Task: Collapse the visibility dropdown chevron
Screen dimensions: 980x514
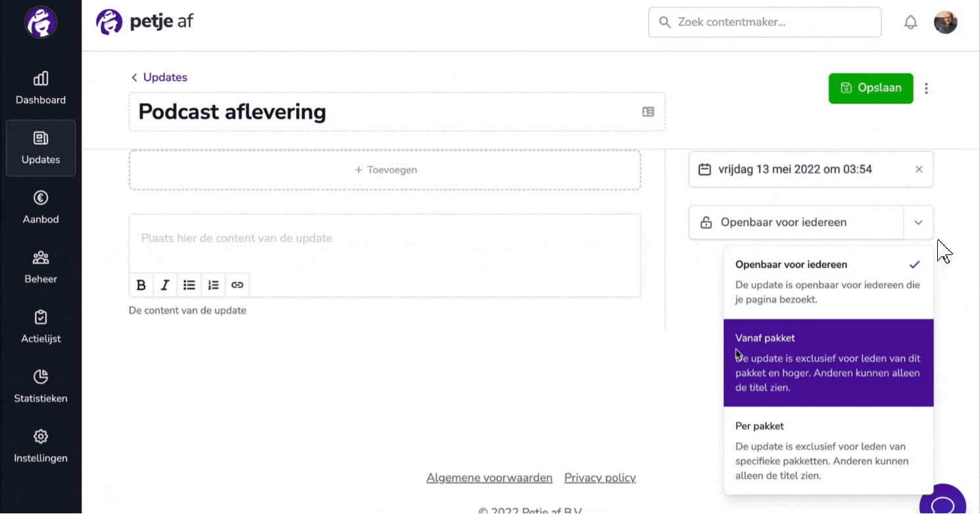Action: point(918,222)
